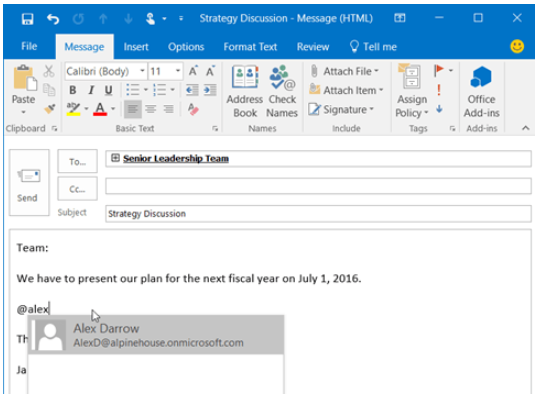
Task: Click the To... button
Action: click(77, 161)
